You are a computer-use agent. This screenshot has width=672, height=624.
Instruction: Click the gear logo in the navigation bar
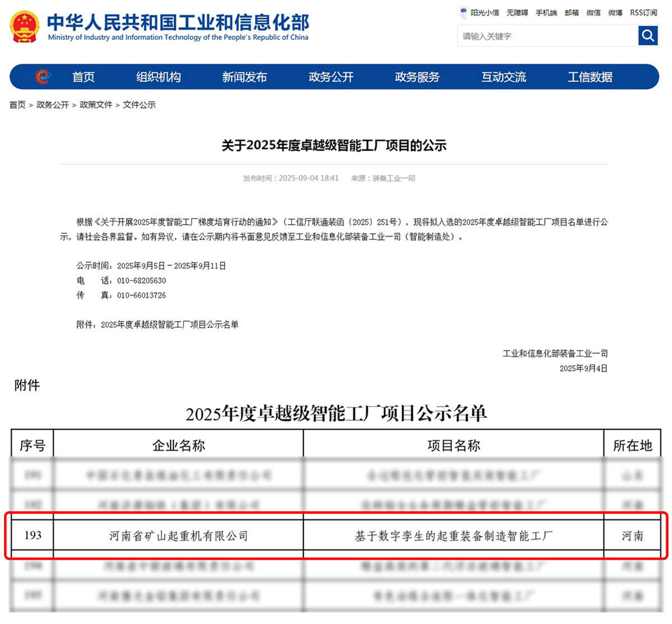[x=43, y=77]
